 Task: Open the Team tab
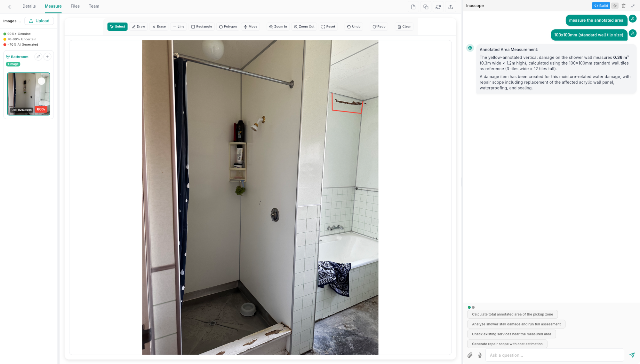[x=94, y=6]
